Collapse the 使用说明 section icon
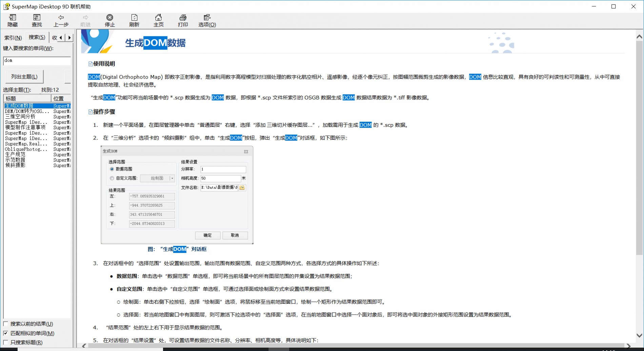644x351 pixels. 90,64
